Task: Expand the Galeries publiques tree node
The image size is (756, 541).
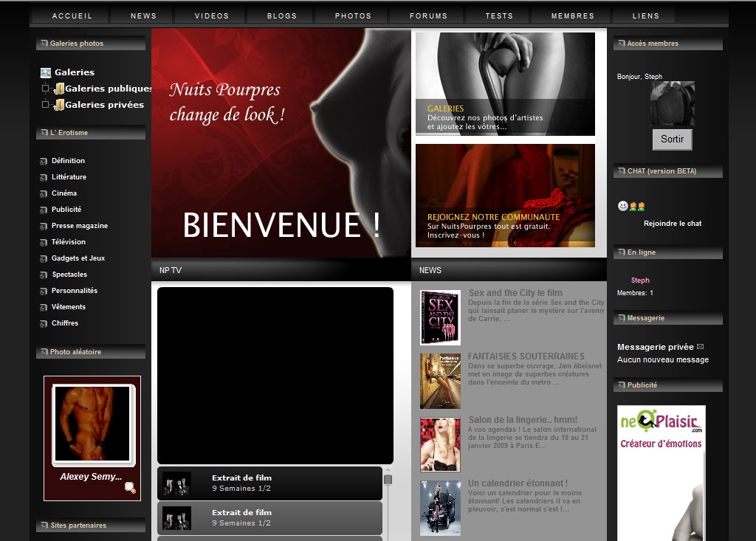Action: (x=45, y=89)
